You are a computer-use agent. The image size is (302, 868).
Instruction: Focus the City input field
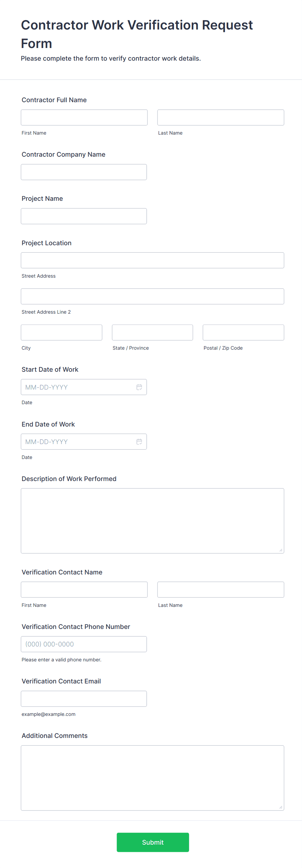[61, 332]
